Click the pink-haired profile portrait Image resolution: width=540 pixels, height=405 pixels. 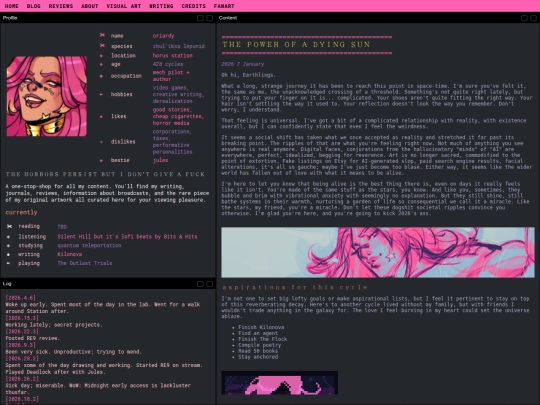click(46, 96)
